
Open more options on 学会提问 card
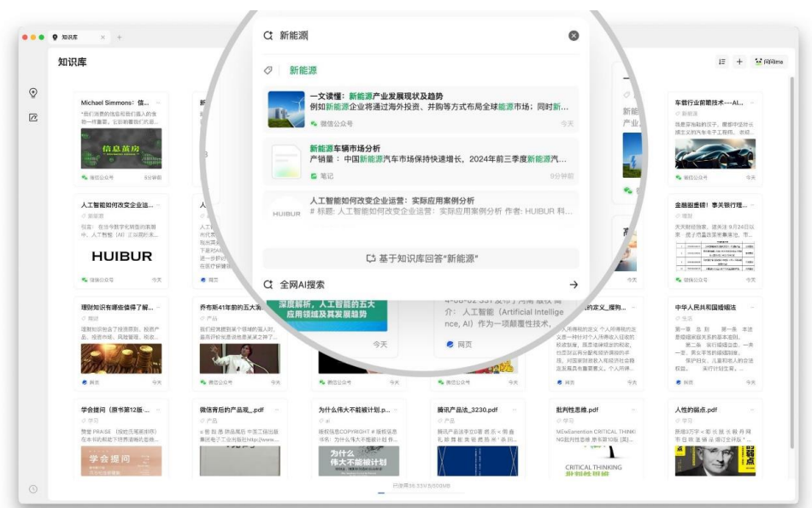tap(158, 410)
